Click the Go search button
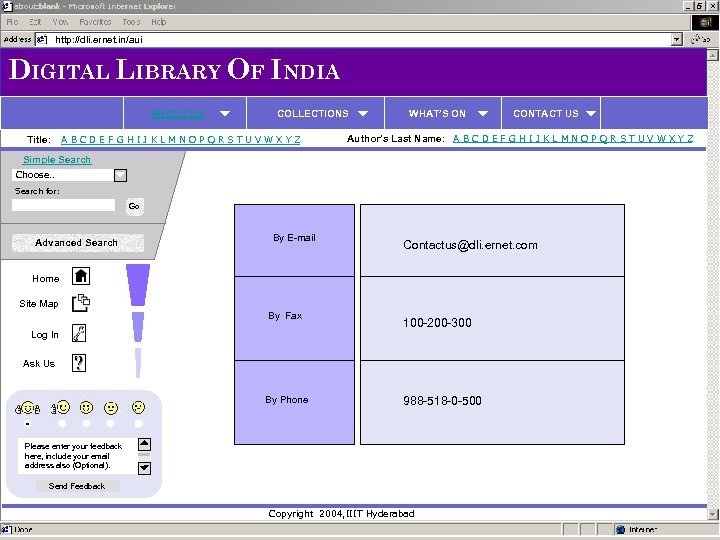Viewport: 720px width, 540px height. (x=134, y=206)
